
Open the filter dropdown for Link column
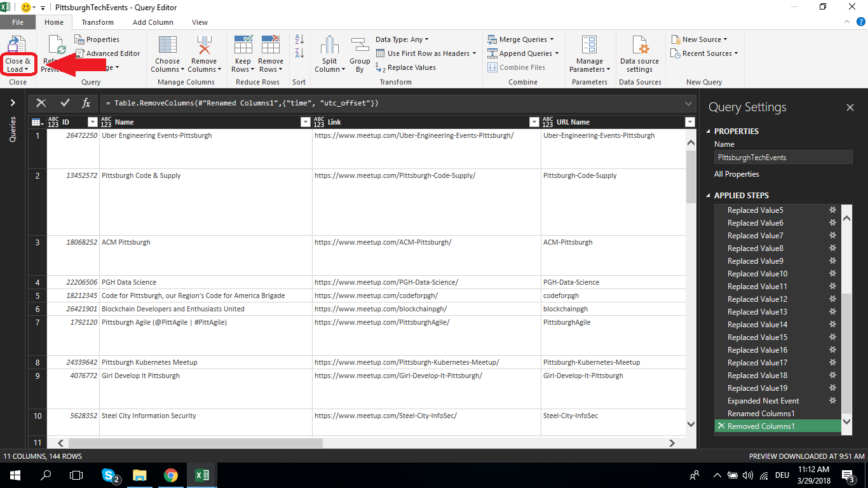pyautogui.click(x=534, y=122)
